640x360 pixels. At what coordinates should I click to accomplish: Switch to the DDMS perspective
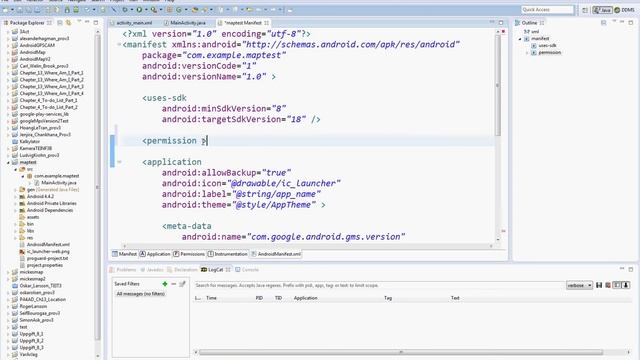tap(624, 10)
